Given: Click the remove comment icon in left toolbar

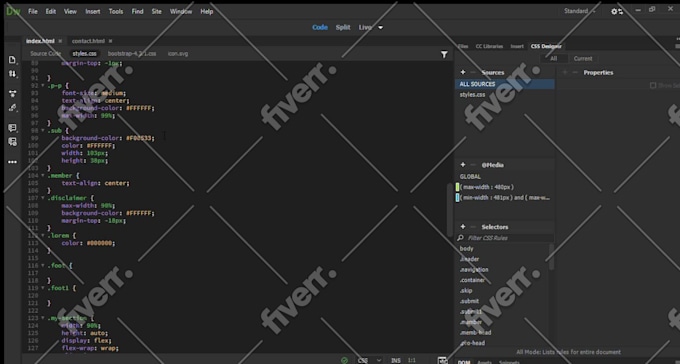Looking at the screenshot, I should [x=13, y=142].
